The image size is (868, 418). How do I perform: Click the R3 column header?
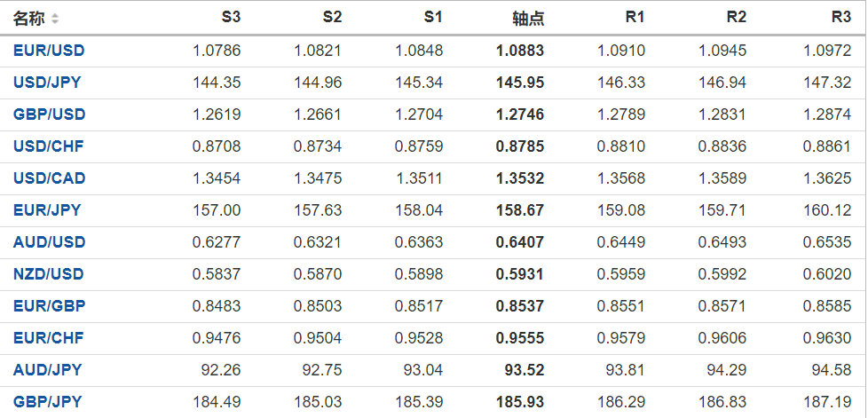pyautogui.click(x=841, y=18)
